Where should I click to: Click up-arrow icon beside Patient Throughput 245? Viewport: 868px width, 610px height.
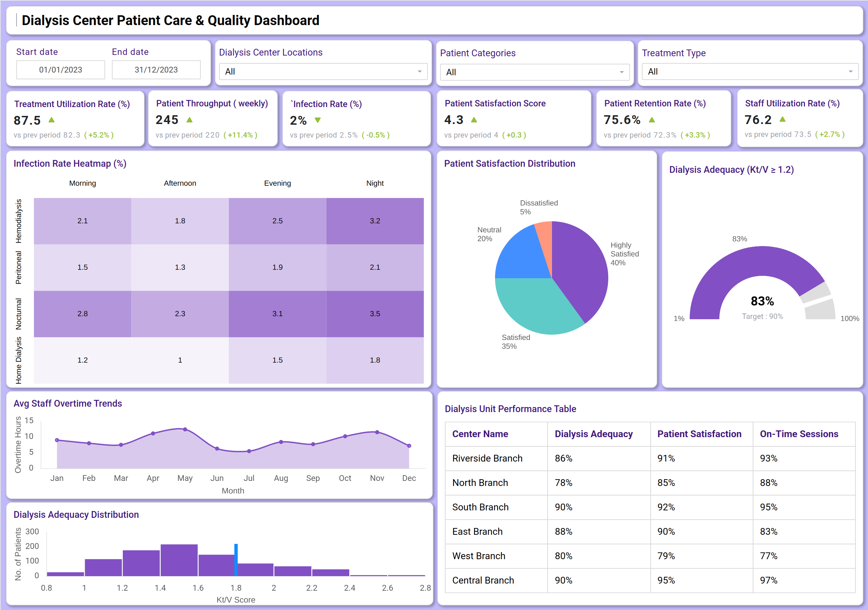(x=190, y=120)
